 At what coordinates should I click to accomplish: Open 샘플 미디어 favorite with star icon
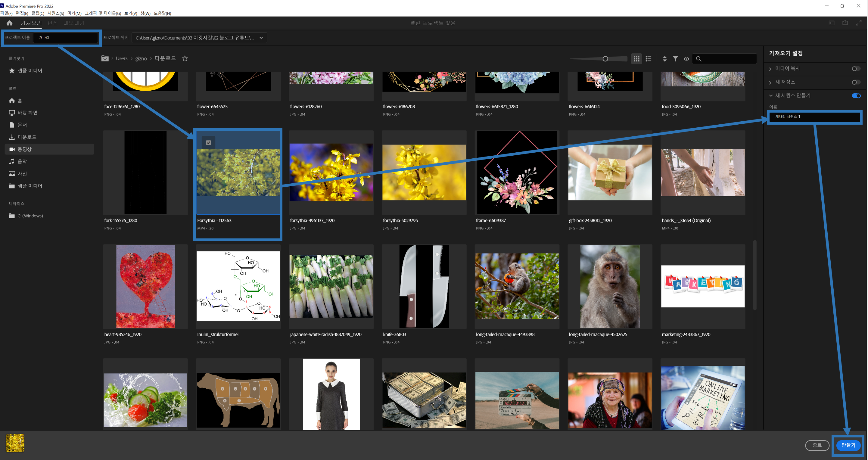click(x=26, y=70)
